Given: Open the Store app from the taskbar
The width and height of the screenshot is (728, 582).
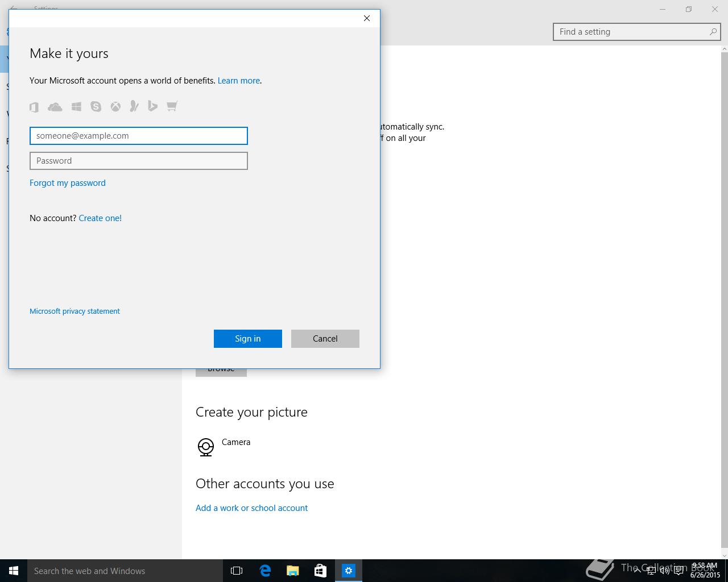Looking at the screenshot, I should (320, 571).
